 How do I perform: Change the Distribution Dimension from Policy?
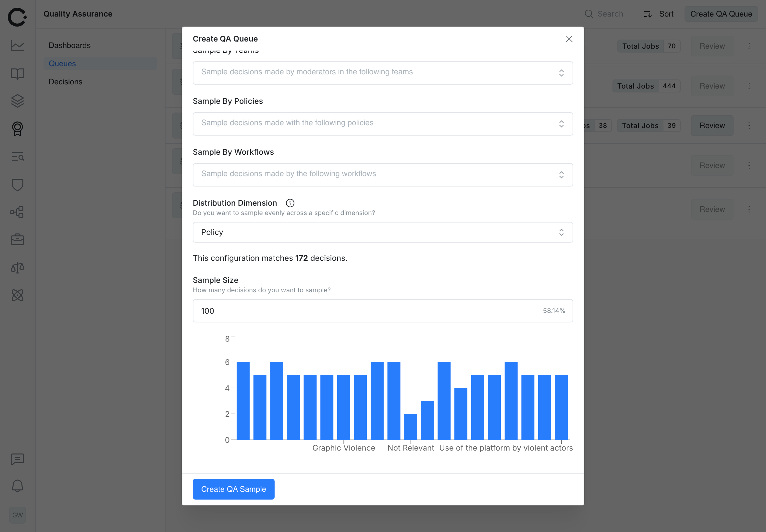pos(382,232)
